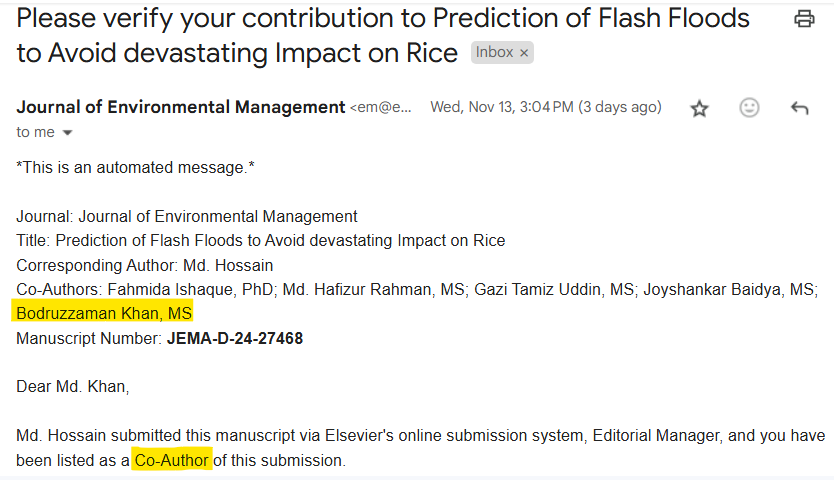Add an emoji reaction to the email
Viewport: 834px width, 480px height.
point(749,108)
